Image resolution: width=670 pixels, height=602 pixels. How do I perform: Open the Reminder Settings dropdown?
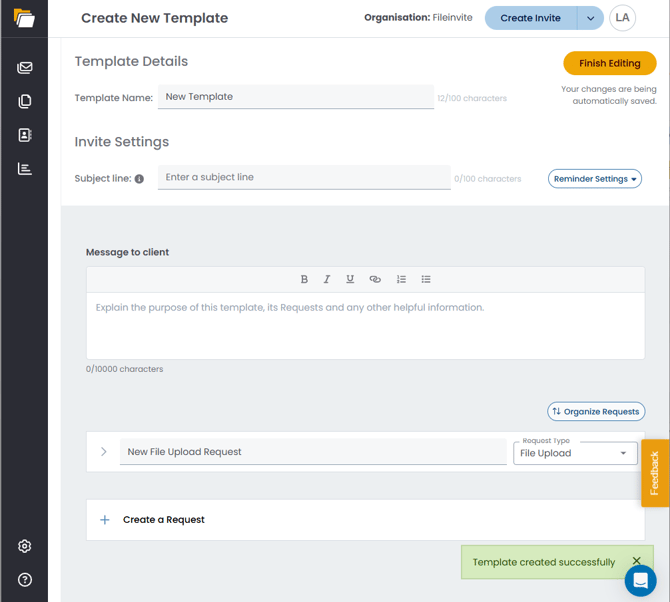[595, 179]
